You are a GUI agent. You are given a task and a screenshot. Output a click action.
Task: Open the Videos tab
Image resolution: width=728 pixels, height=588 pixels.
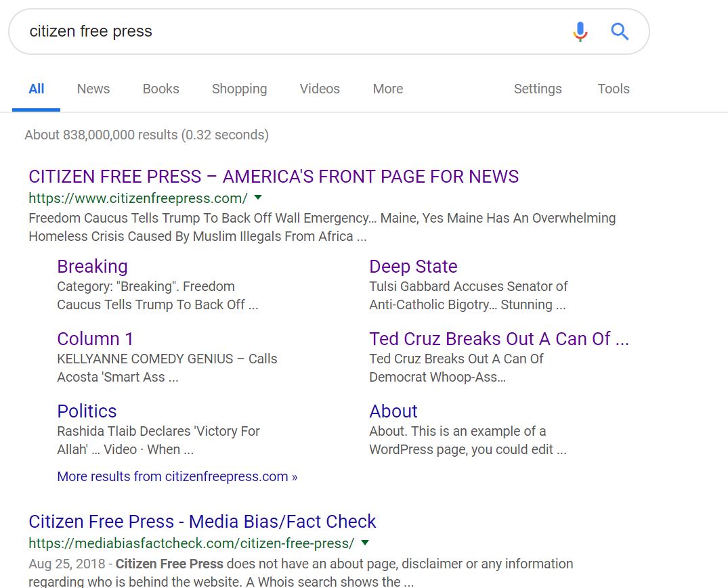tap(320, 89)
